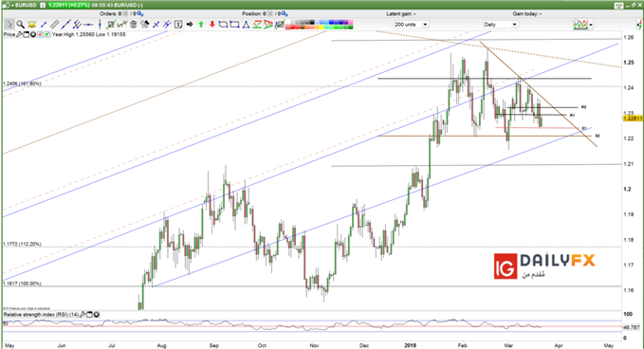This screenshot has height=349, width=644.
Task: Select the vertical line tool
Action: point(100,25)
